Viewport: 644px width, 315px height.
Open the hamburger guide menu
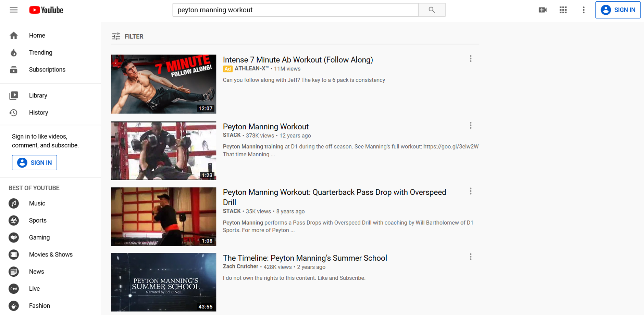(x=14, y=10)
